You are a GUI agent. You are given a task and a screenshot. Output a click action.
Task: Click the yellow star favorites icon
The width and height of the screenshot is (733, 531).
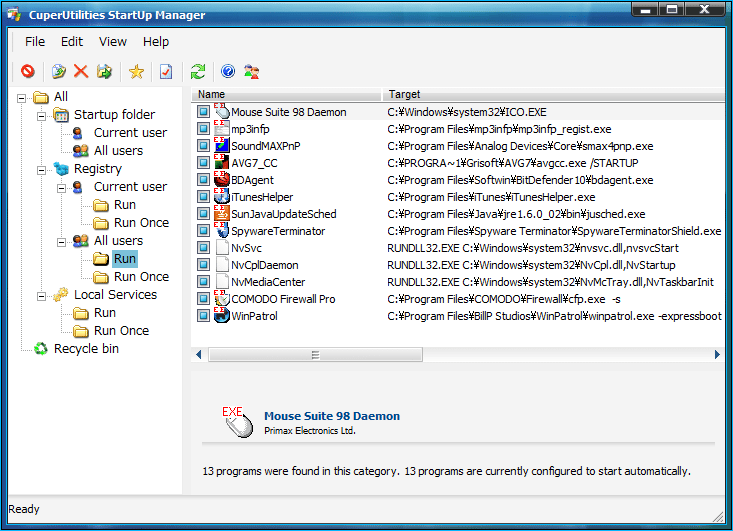point(136,71)
